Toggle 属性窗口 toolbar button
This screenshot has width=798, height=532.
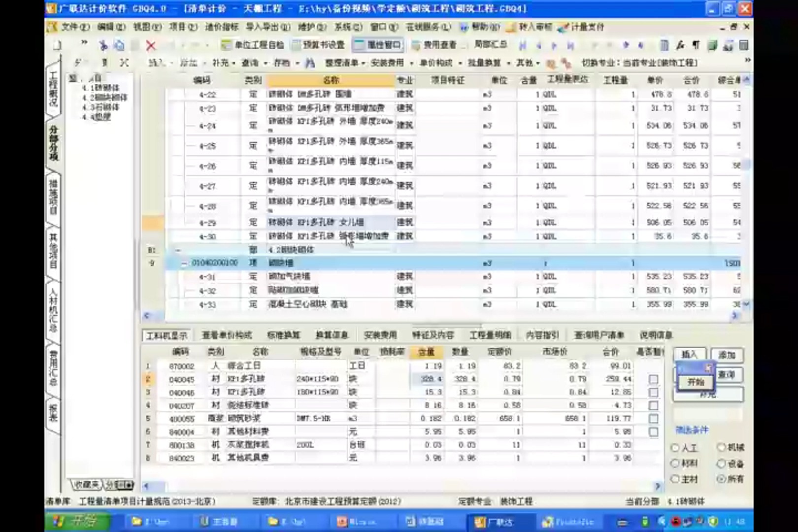coord(378,45)
